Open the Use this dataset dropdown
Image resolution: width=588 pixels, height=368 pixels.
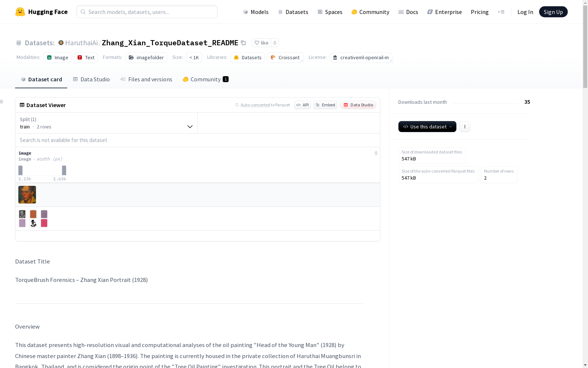click(x=427, y=127)
